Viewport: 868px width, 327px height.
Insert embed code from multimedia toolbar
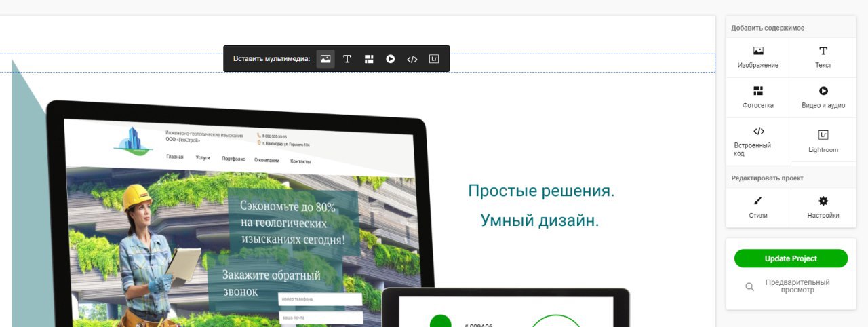coord(412,59)
